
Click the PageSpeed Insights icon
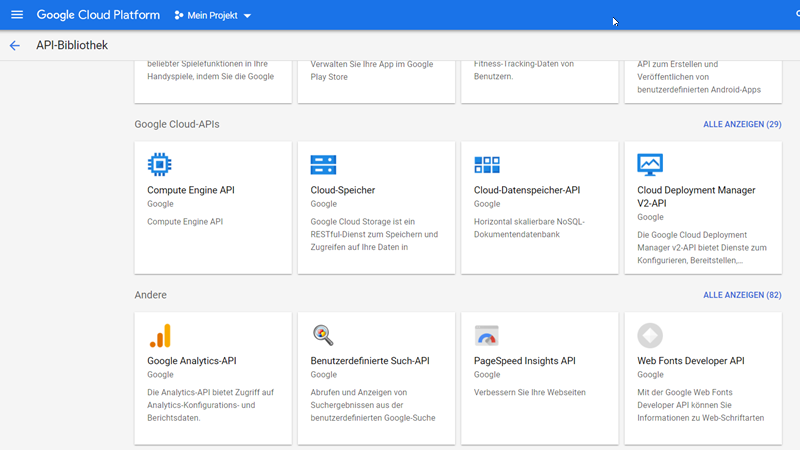tap(486, 335)
